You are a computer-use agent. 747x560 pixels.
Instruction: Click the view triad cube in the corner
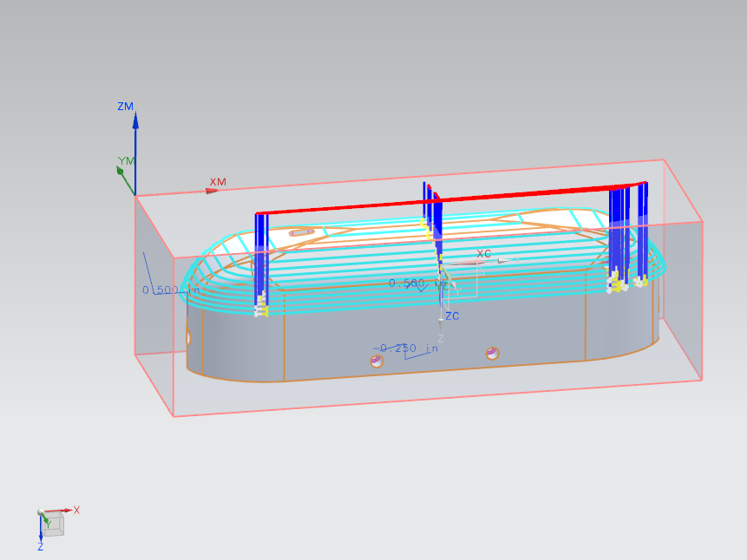(53, 524)
